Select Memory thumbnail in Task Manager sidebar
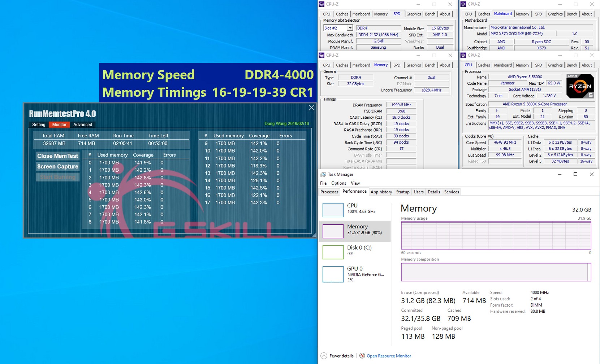The width and height of the screenshot is (600, 364). click(333, 231)
